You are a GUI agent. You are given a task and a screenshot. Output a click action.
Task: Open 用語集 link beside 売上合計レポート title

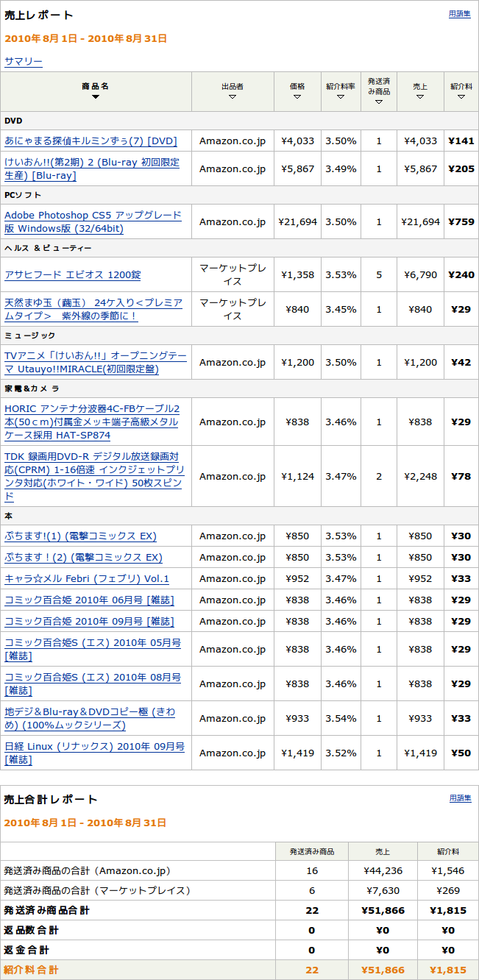[x=460, y=798]
